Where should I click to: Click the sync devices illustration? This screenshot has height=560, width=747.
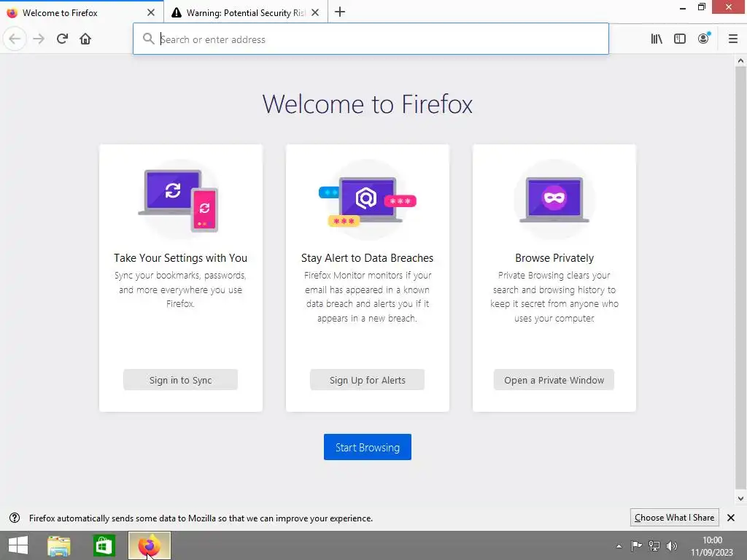pyautogui.click(x=179, y=200)
